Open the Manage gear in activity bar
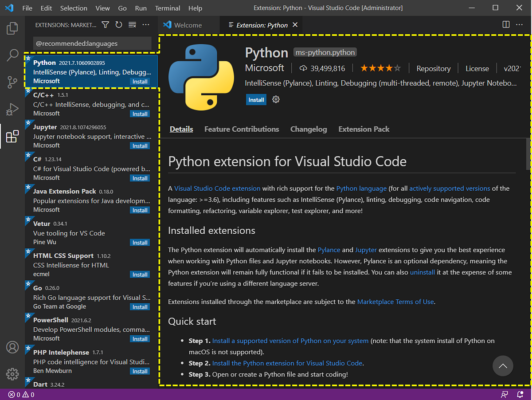Screen dimensions: 532x400 (x=12, y=373)
